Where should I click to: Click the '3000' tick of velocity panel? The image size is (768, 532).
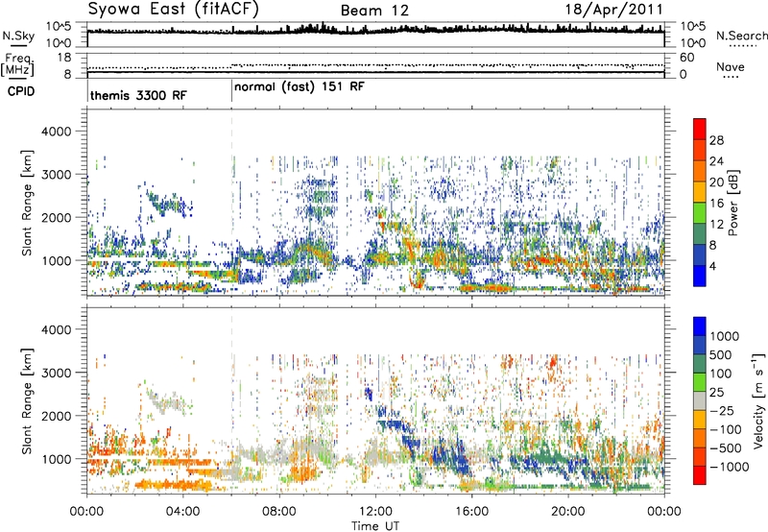point(59,373)
